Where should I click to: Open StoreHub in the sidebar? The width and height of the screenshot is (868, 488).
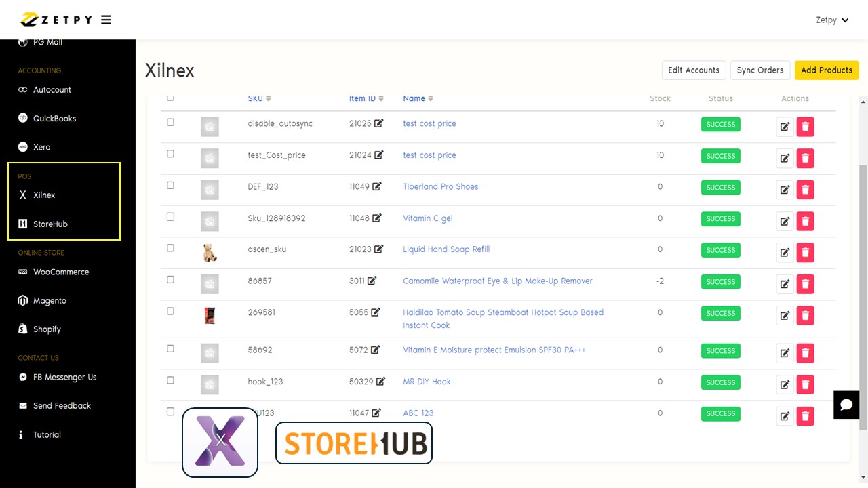tap(50, 224)
